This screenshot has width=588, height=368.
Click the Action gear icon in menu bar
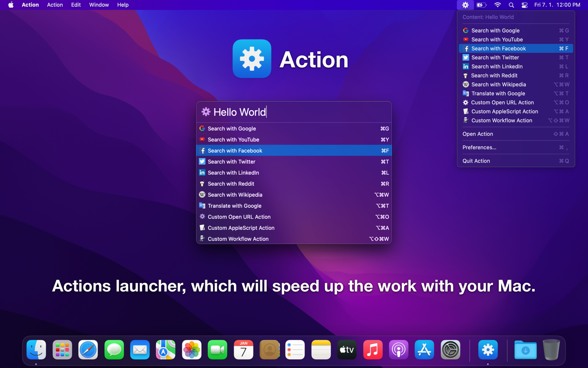pos(465,5)
